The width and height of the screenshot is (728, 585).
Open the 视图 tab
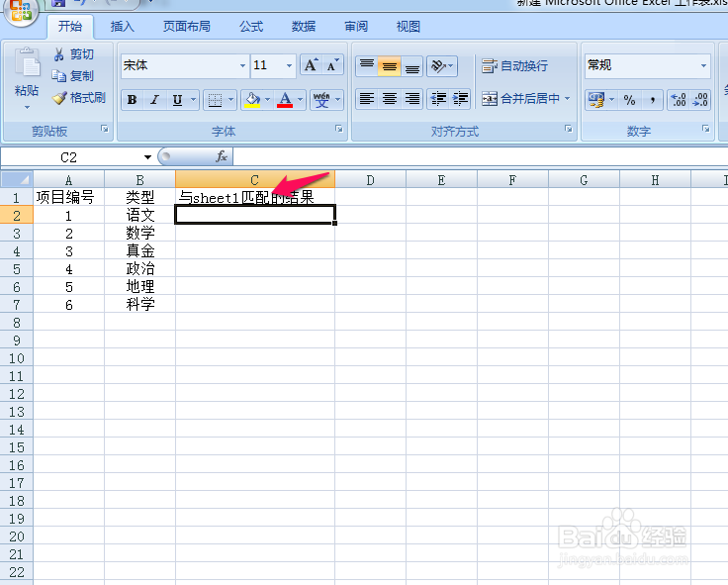409,27
